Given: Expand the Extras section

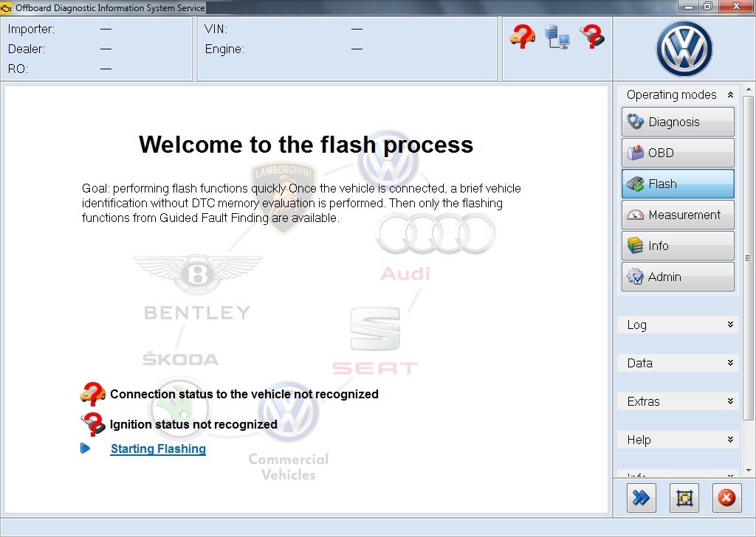Looking at the screenshot, I should click(678, 401).
